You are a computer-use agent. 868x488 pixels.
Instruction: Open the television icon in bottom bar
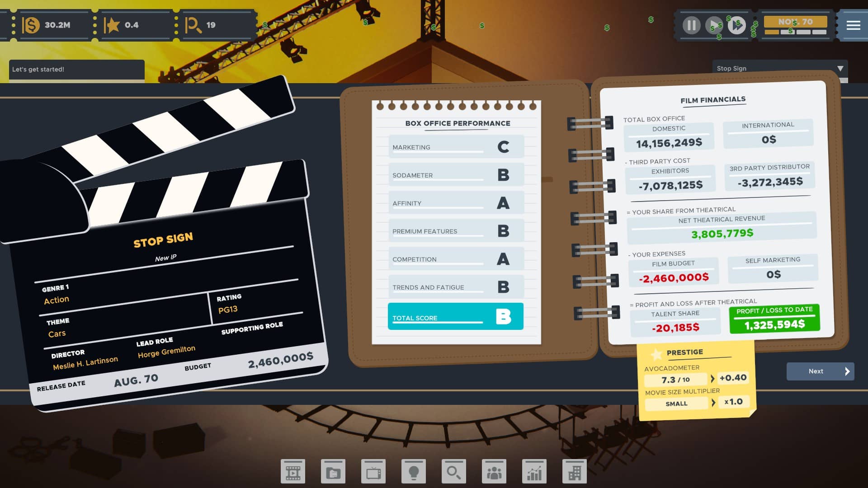click(x=373, y=472)
